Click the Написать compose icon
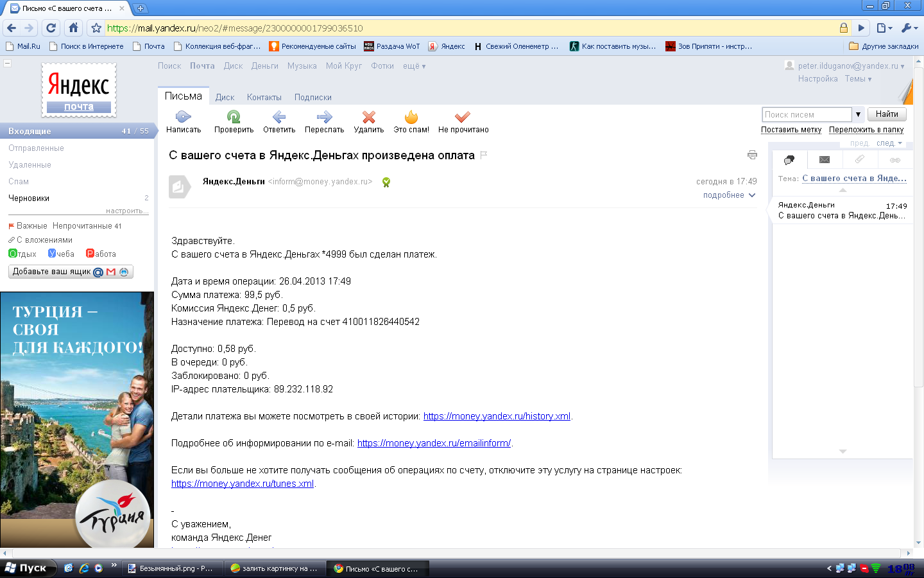The width and height of the screenshot is (924, 578). pos(184,117)
